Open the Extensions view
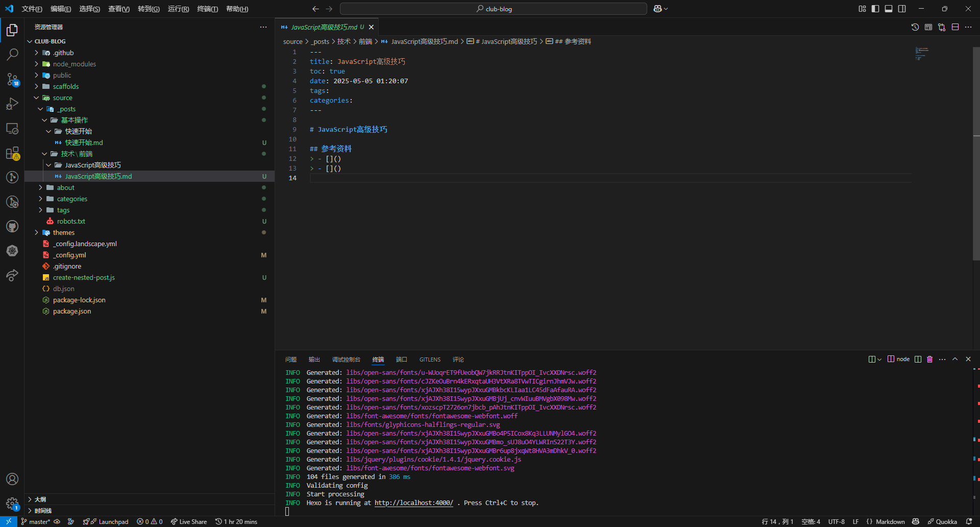The image size is (980, 527). pos(12,153)
